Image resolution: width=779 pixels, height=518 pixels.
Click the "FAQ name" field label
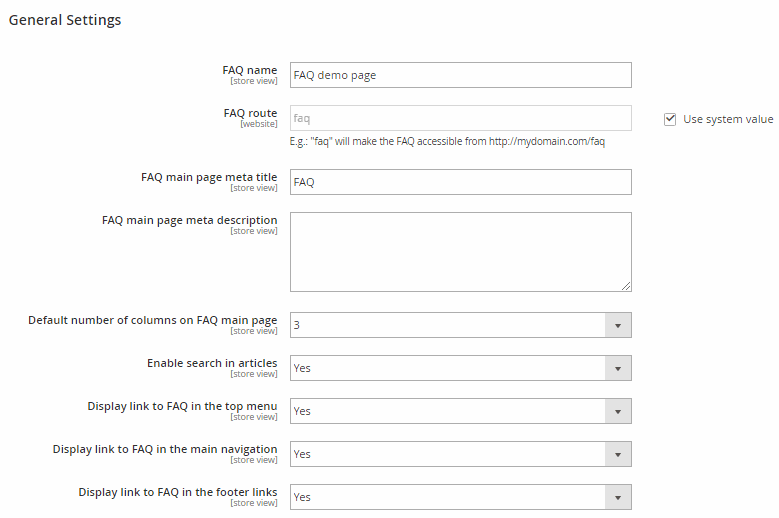[x=249, y=70]
